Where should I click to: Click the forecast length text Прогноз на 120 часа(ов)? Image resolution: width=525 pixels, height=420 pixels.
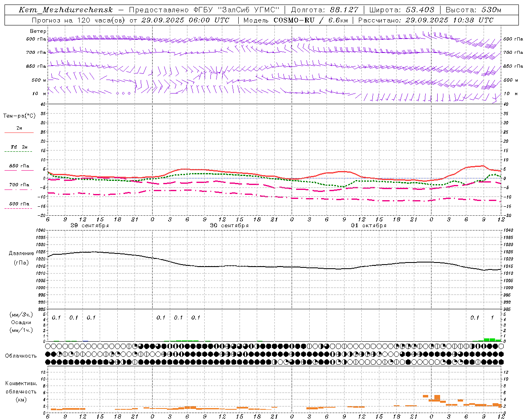79,20
